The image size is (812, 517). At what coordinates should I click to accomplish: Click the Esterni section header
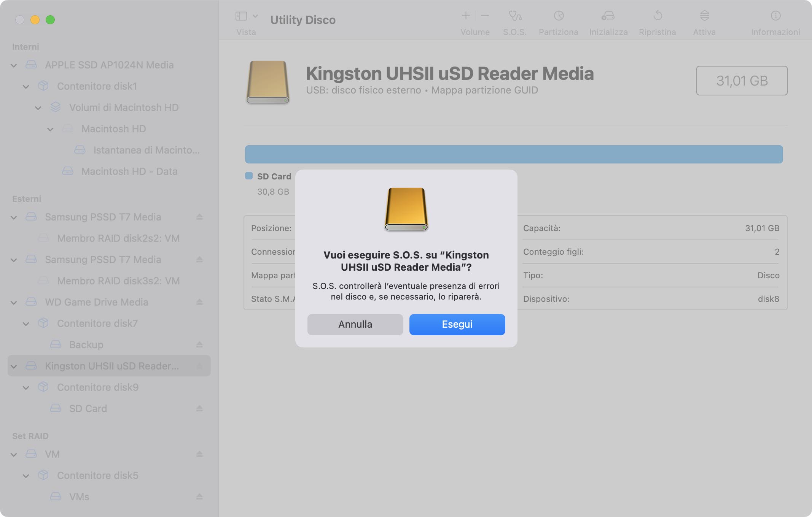pos(27,199)
